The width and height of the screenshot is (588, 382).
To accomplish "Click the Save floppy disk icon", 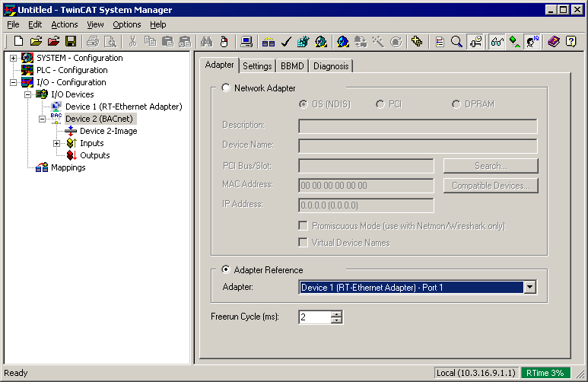I will pyautogui.click(x=71, y=41).
